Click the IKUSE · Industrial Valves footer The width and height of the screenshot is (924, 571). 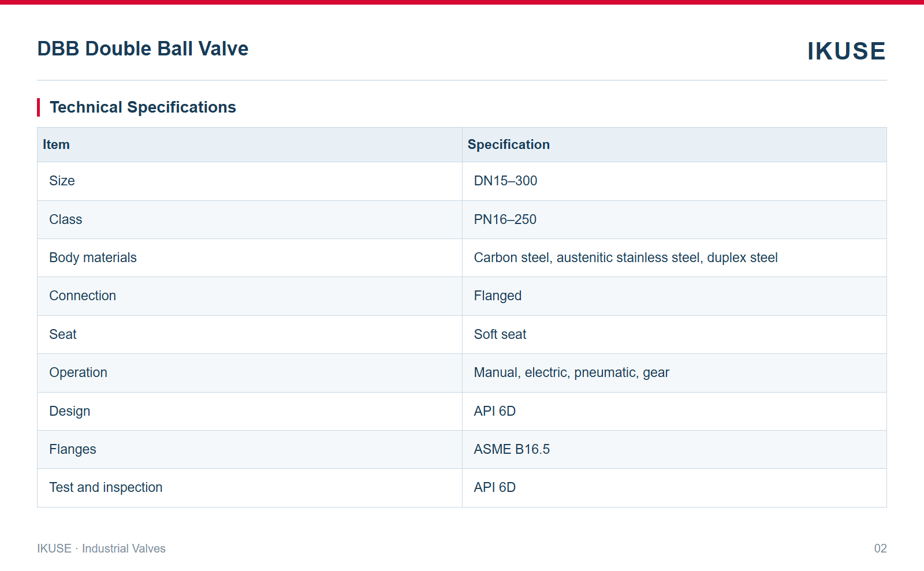click(x=101, y=548)
